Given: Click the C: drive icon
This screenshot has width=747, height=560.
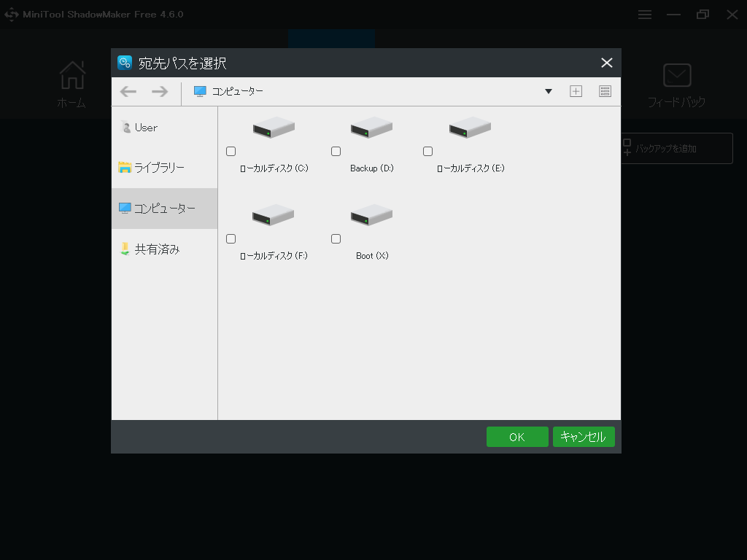Looking at the screenshot, I should 274,128.
